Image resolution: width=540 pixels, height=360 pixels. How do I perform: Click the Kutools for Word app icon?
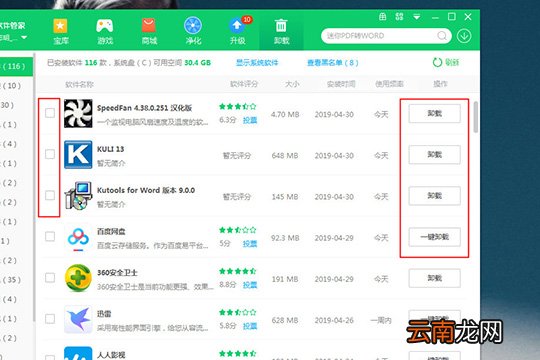pos(78,196)
